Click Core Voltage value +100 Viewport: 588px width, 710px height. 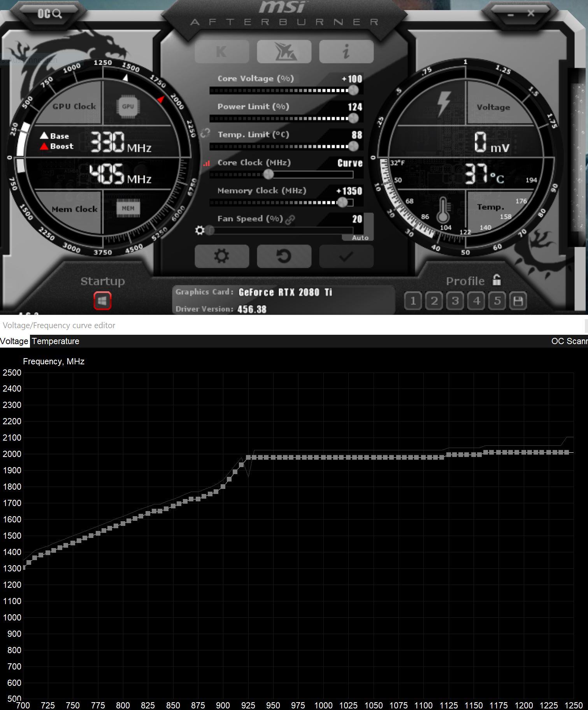352,79
